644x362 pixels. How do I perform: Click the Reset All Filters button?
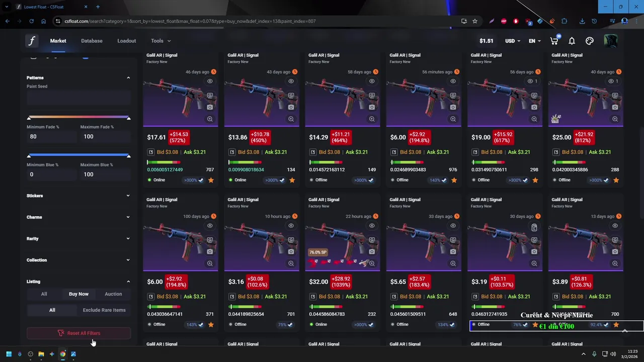78,333
